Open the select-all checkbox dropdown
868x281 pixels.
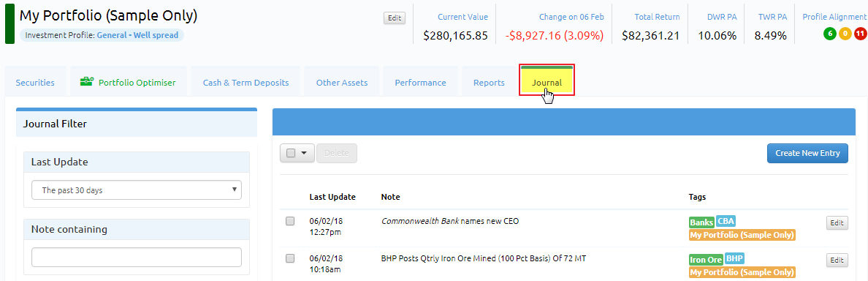coord(297,154)
